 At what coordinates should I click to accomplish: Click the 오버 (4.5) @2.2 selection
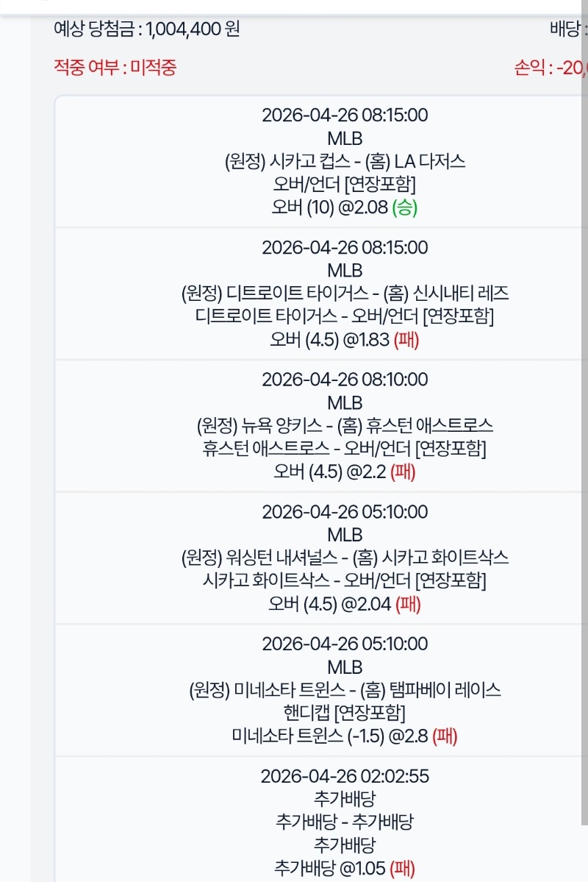(345, 472)
